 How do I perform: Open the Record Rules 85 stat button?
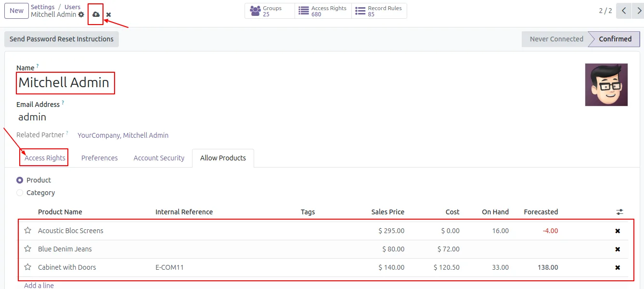click(x=379, y=11)
